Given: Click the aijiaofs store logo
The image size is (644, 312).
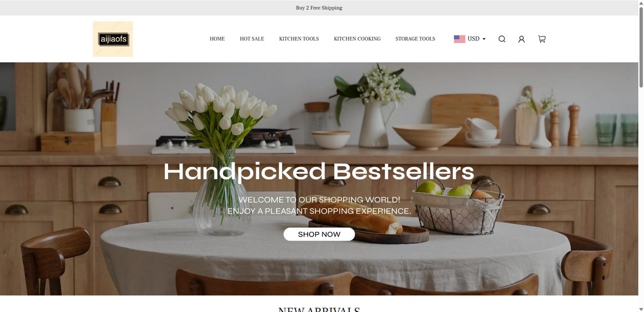Looking at the screenshot, I should click(x=113, y=39).
